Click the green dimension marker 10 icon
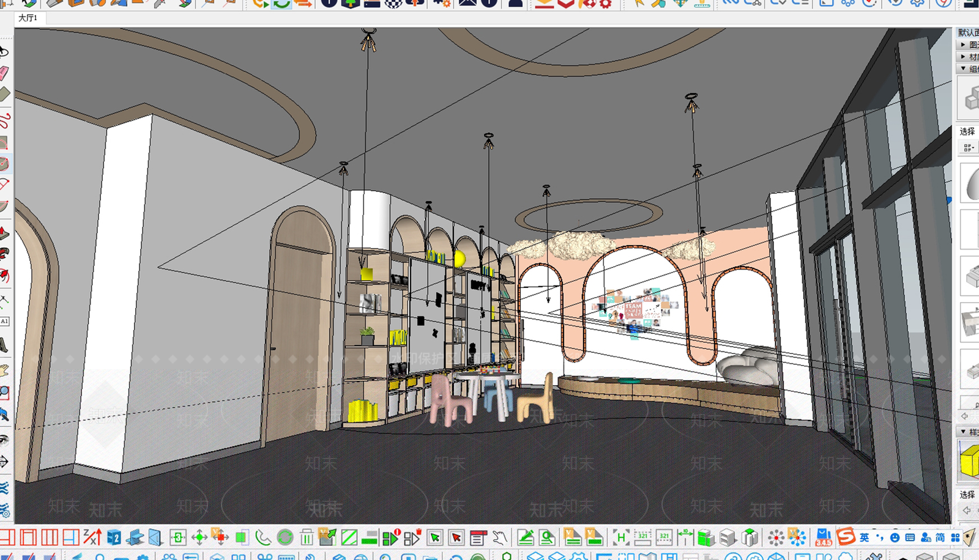Viewport: 979px width, 560px height. [x=685, y=538]
